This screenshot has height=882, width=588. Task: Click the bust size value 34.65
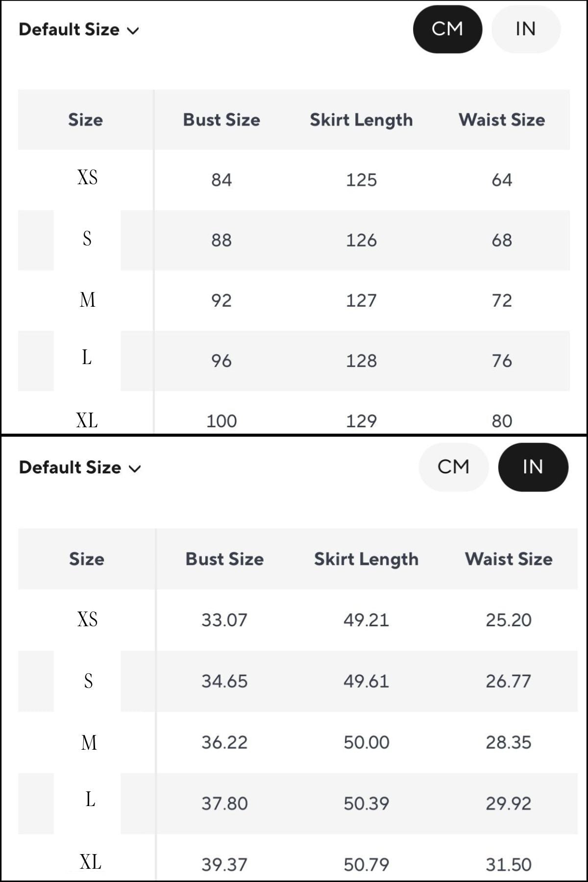pyautogui.click(x=224, y=681)
